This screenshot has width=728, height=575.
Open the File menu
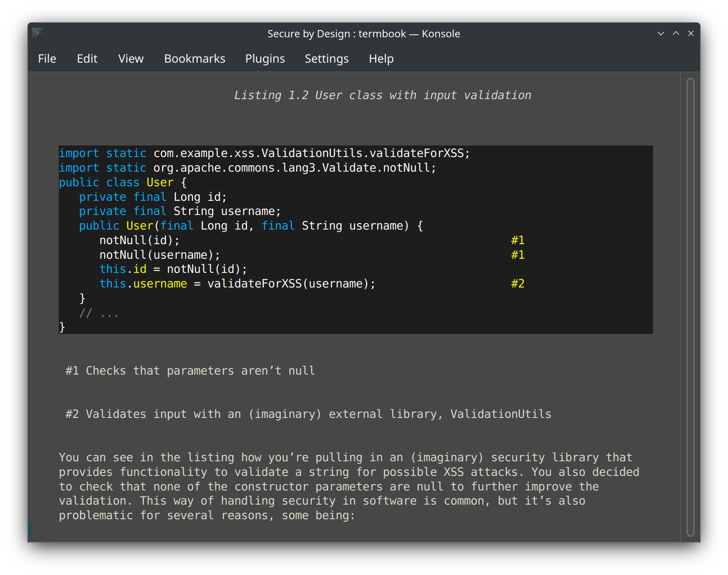click(x=47, y=58)
